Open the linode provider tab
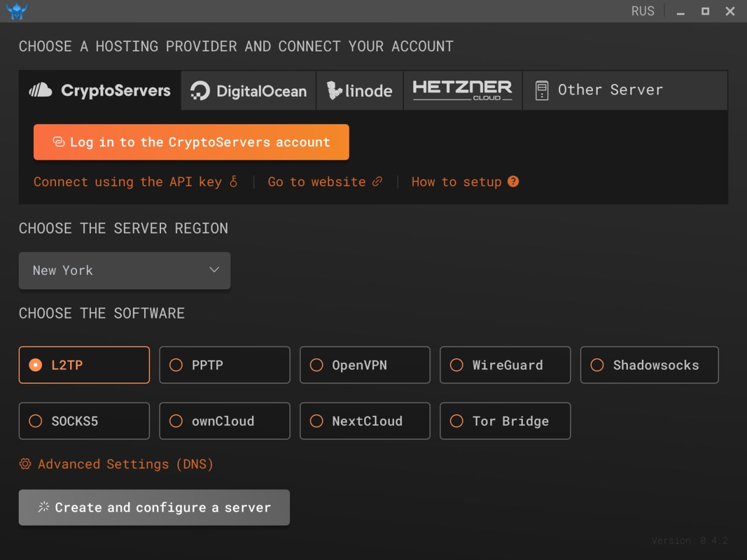Screen dimensions: 747x560 point(359,90)
